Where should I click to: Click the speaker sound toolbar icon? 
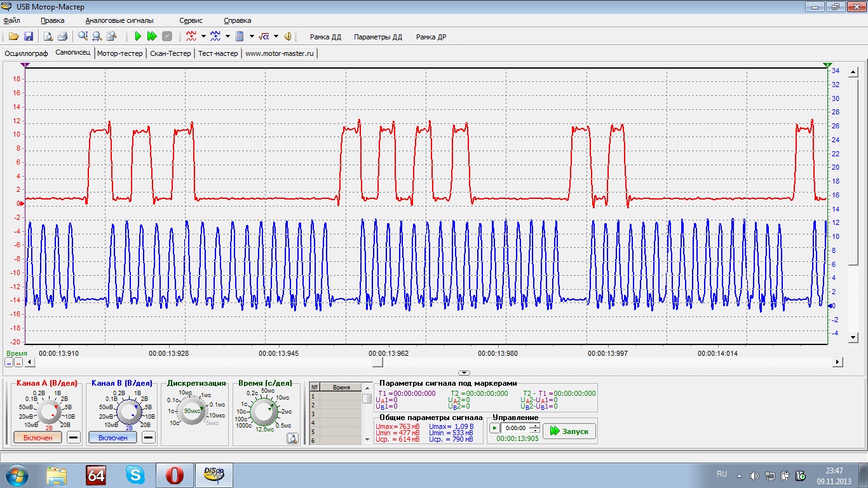pyautogui.click(x=288, y=37)
